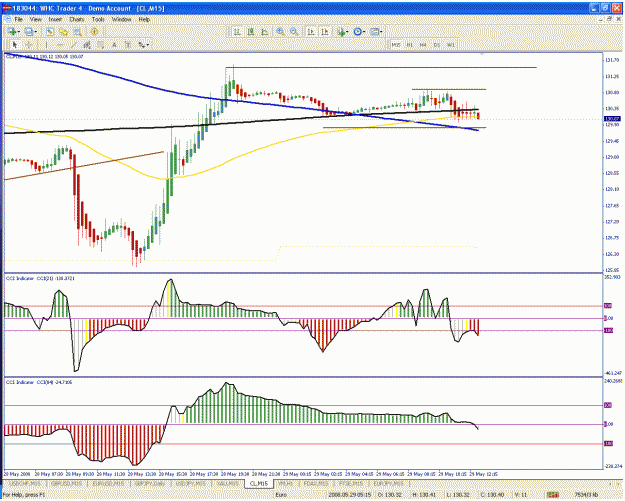Select the arrows drawing tool
Image resolution: width=625 pixels, height=501 pixels.
142,45
